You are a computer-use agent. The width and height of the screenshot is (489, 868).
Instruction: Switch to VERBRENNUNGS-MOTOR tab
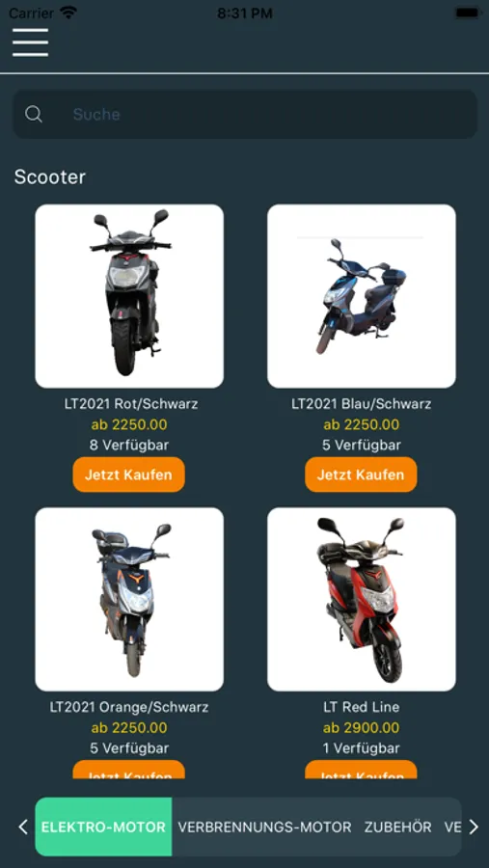[x=264, y=827]
